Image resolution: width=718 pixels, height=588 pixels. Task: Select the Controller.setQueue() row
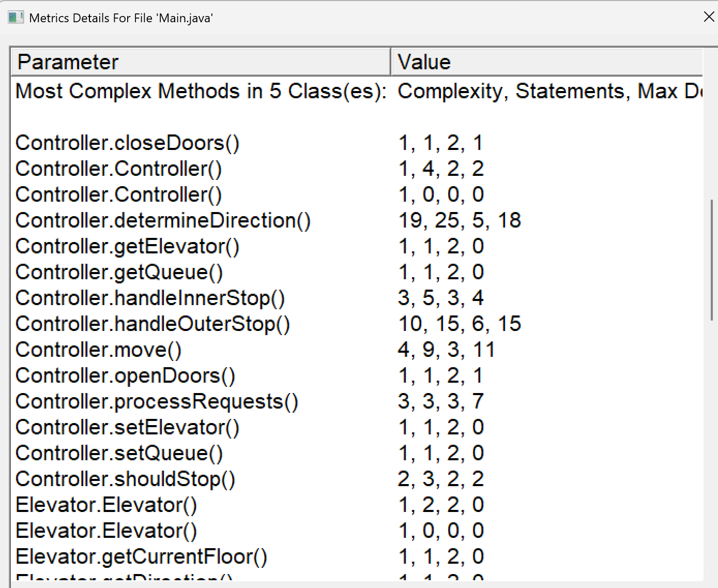(x=119, y=454)
